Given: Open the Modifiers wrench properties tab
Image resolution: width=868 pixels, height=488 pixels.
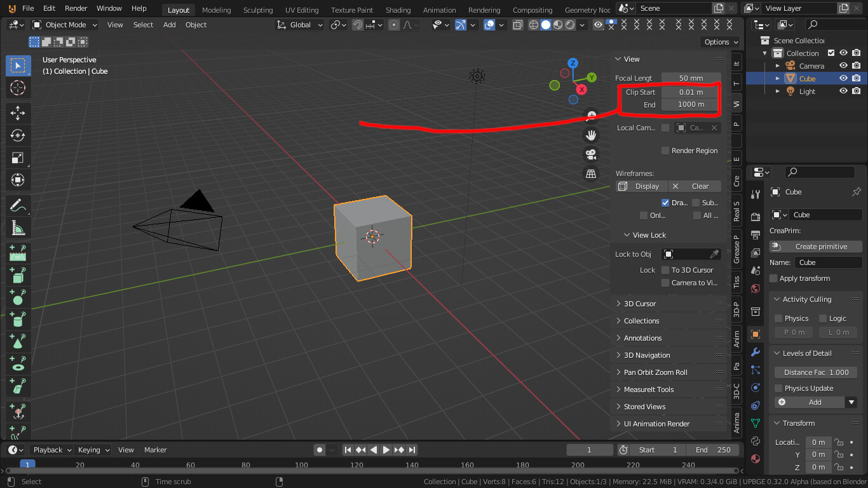Looking at the screenshot, I should tap(756, 352).
